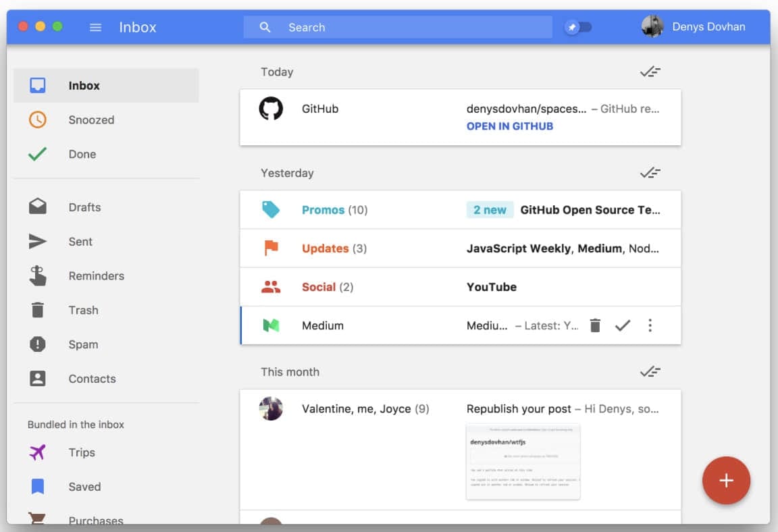
Task: Open the hamburger menu icon
Action: tap(95, 27)
